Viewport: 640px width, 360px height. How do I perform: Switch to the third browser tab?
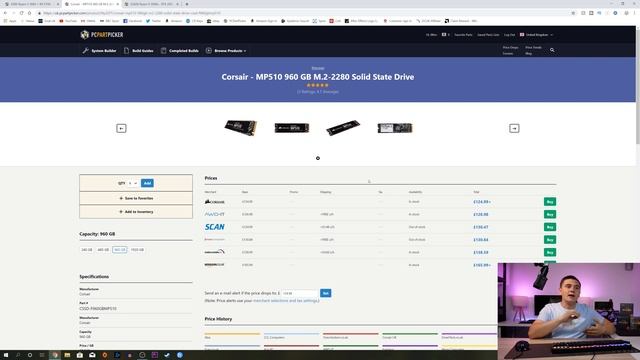[x=151, y=4]
